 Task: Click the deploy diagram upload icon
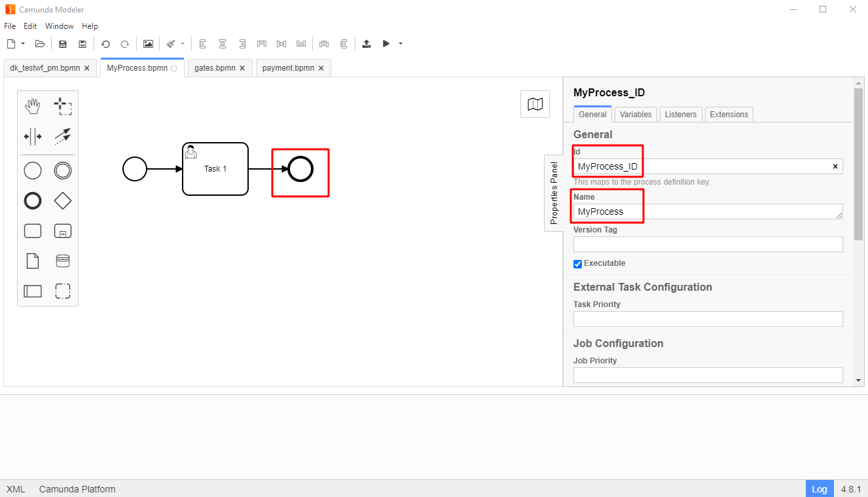tap(367, 44)
